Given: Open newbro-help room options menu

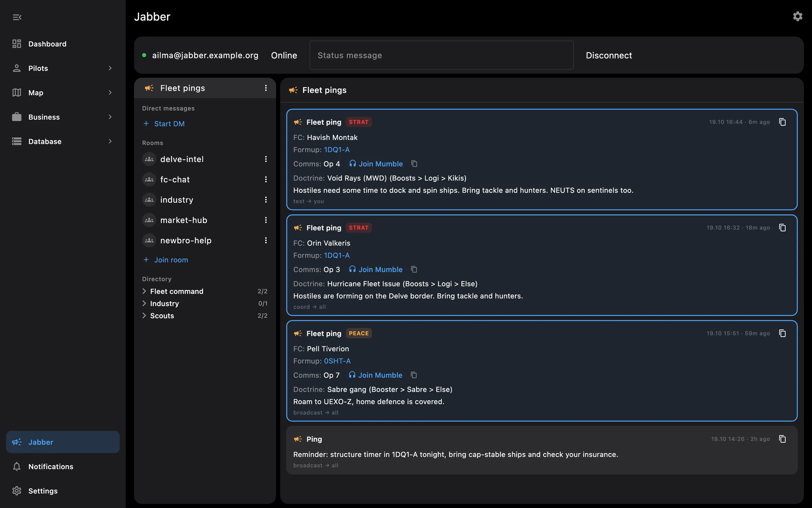Looking at the screenshot, I should 266,240.
